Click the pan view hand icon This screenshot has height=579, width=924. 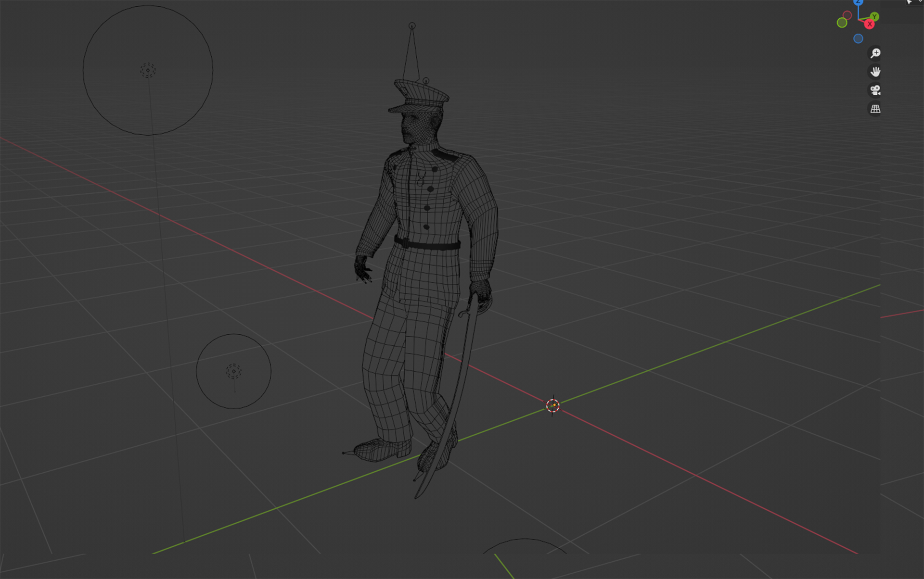[x=875, y=72]
